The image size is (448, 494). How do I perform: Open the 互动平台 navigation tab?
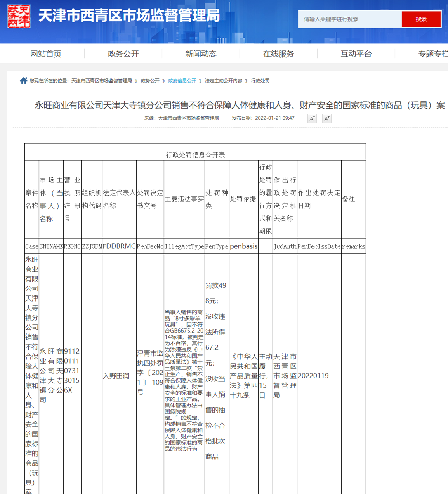[x=356, y=54]
